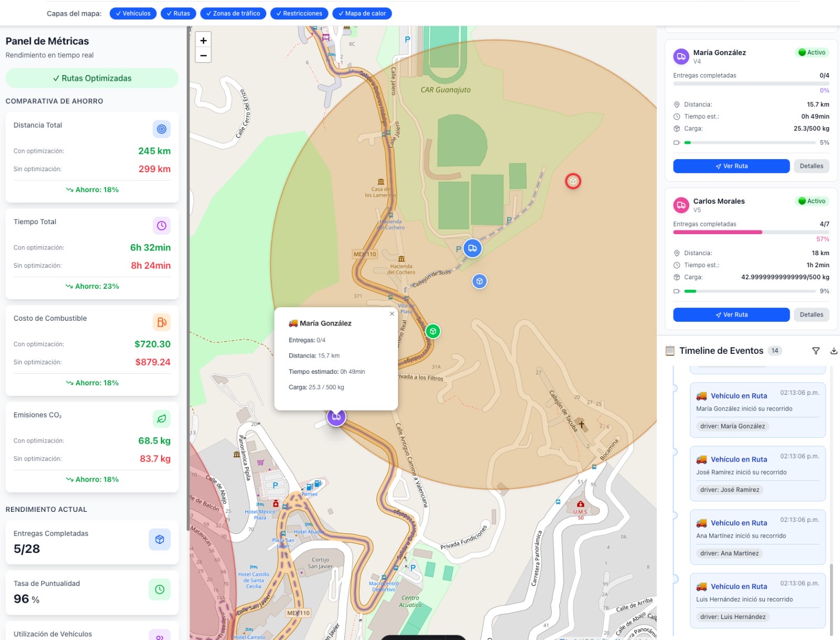Click the Rutas Optimizadas button

(92, 78)
